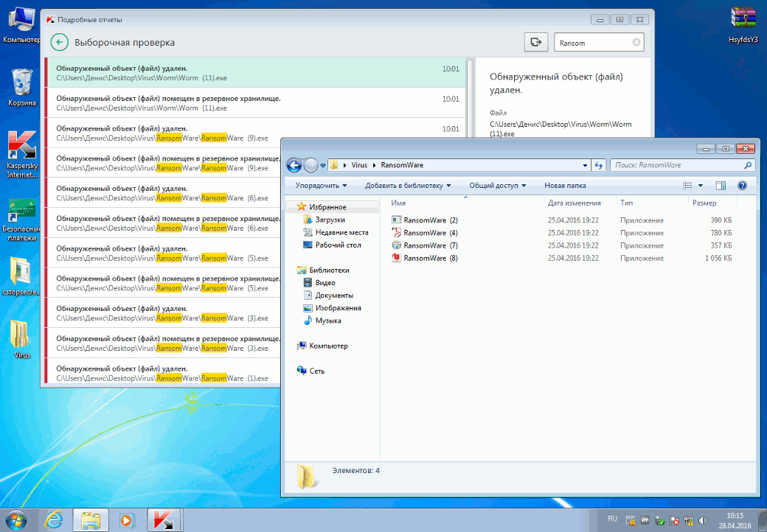Select file RansomWare (7)
767x532 pixels.
coord(425,245)
